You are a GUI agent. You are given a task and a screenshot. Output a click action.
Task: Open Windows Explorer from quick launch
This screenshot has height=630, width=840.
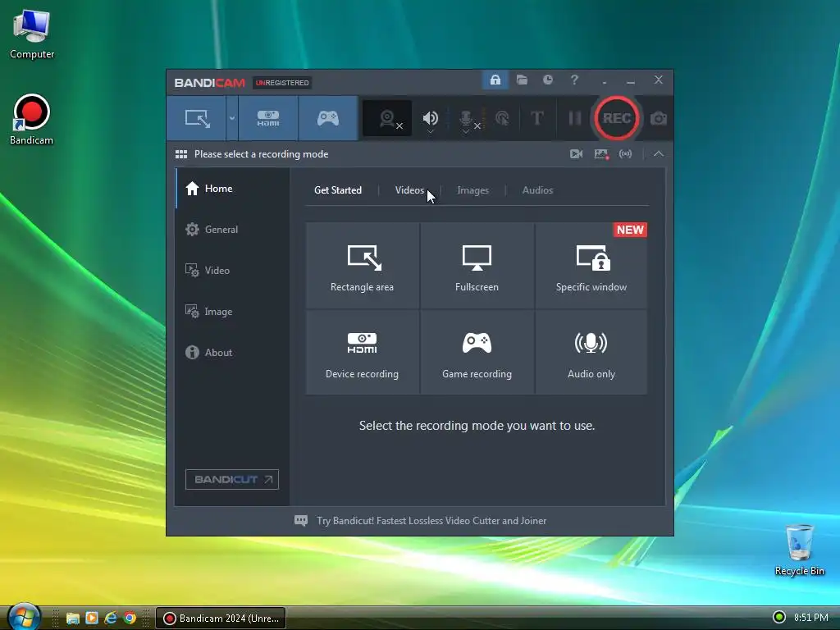72,619
